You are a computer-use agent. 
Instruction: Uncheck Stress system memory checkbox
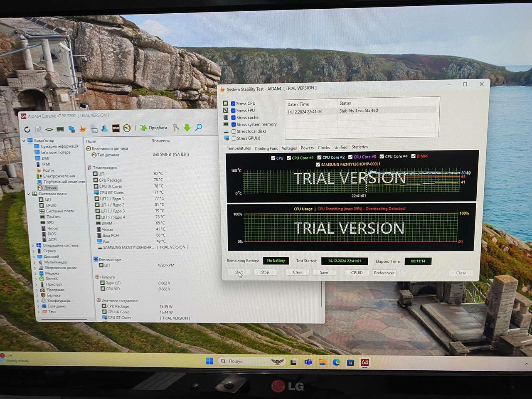tap(234, 125)
